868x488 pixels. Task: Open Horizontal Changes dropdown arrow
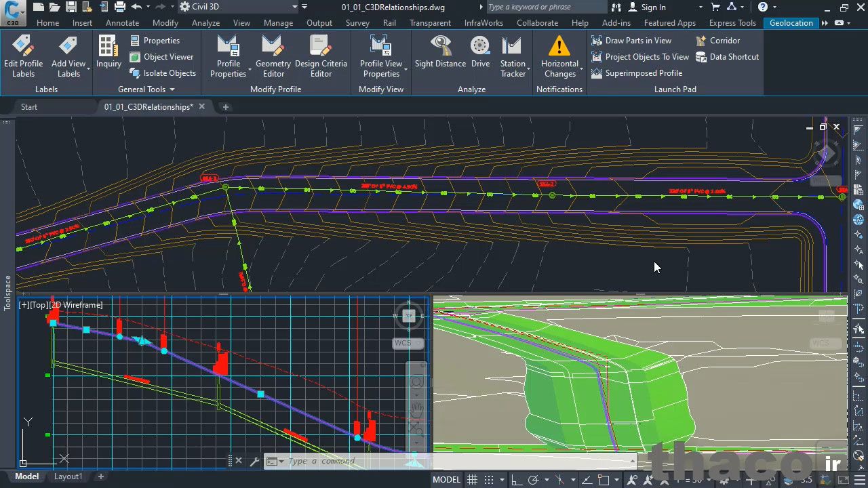click(x=581, y=69)
